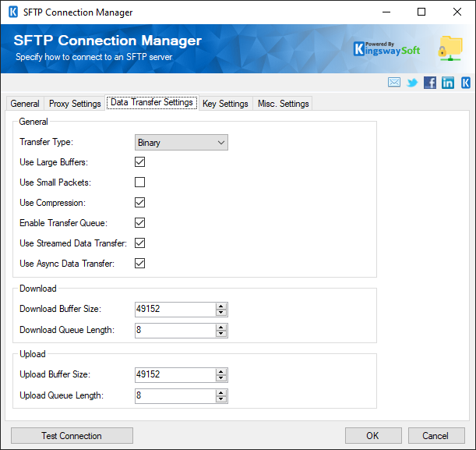Open the LinkedIn link icon
Viewport: 476px width, 450px height.
coord(448,83)
